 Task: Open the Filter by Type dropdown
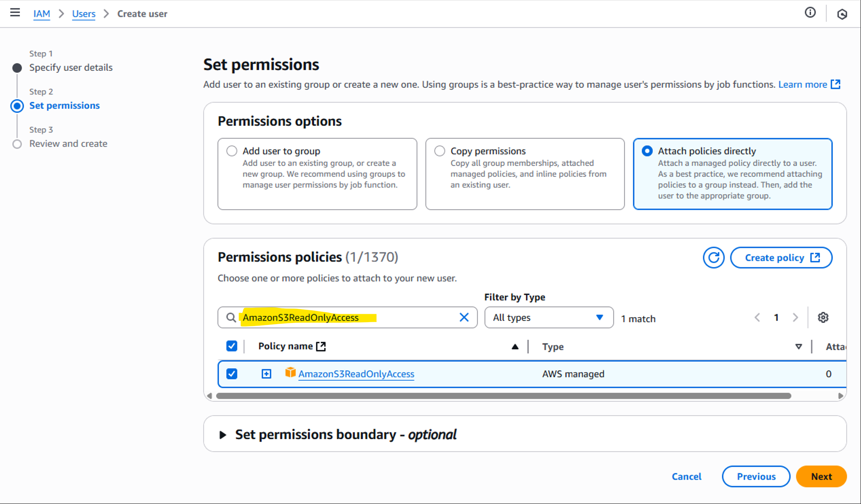click(548, 317)
